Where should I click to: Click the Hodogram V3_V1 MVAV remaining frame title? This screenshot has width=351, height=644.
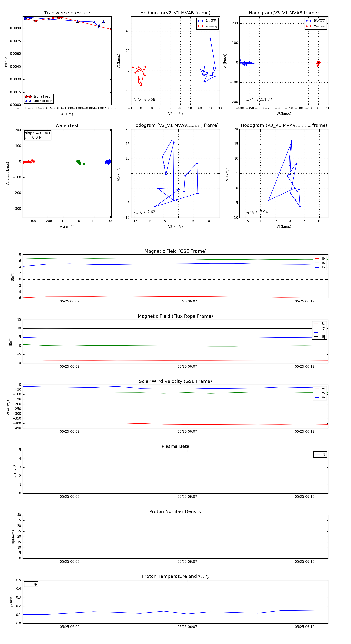pyautogui.click(x=284, y=125)
